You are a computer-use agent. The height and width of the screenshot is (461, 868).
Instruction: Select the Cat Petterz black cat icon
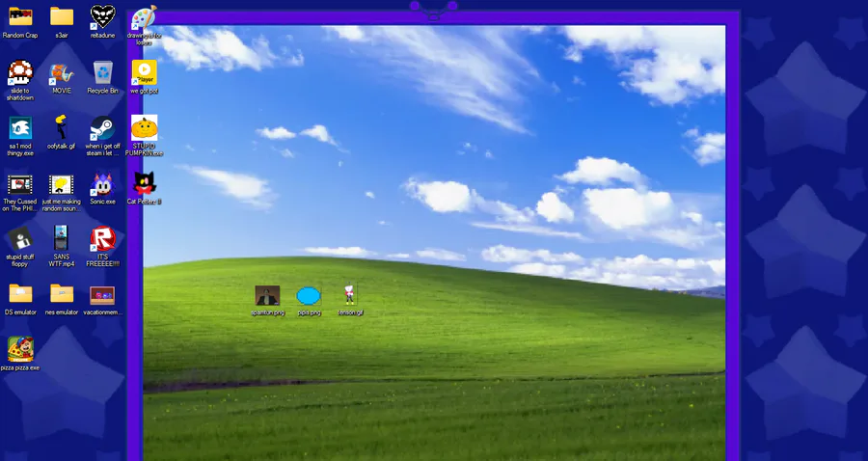[145, 183]
